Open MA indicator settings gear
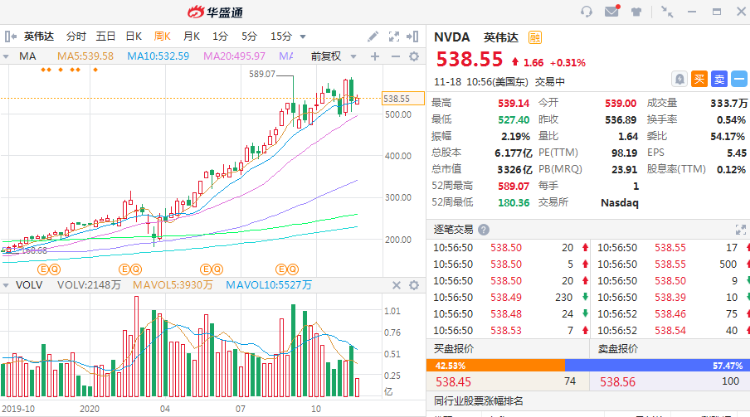This screenshot has height=417, width=750. tap(414, 56)
